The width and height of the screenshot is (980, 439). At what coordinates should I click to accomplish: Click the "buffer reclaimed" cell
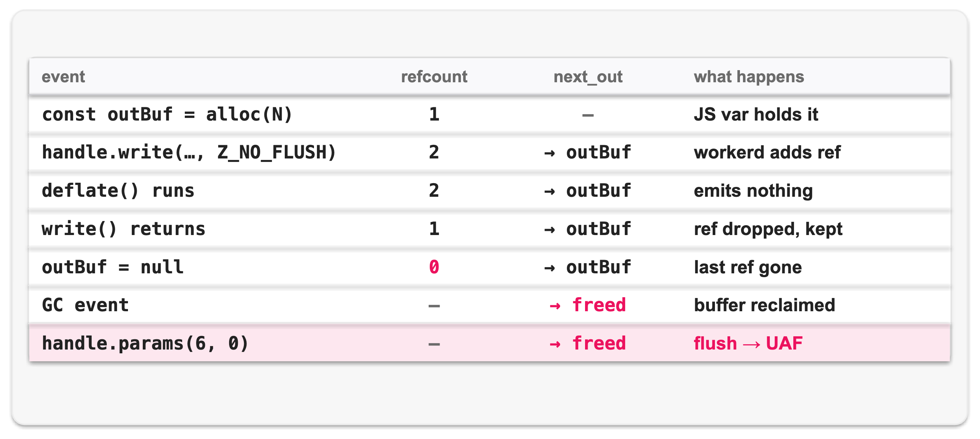pyautogui.click(x=764, y=305)
